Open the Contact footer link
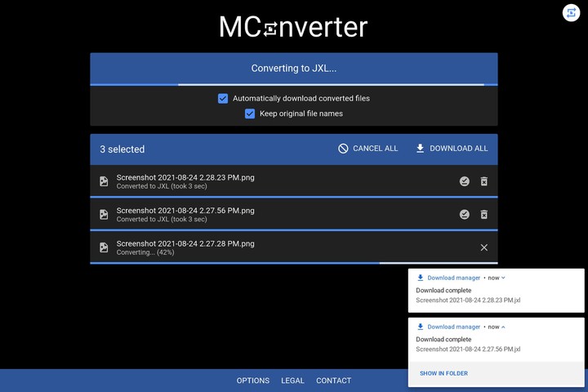This screenshot has height=392, width=588. 333,381
